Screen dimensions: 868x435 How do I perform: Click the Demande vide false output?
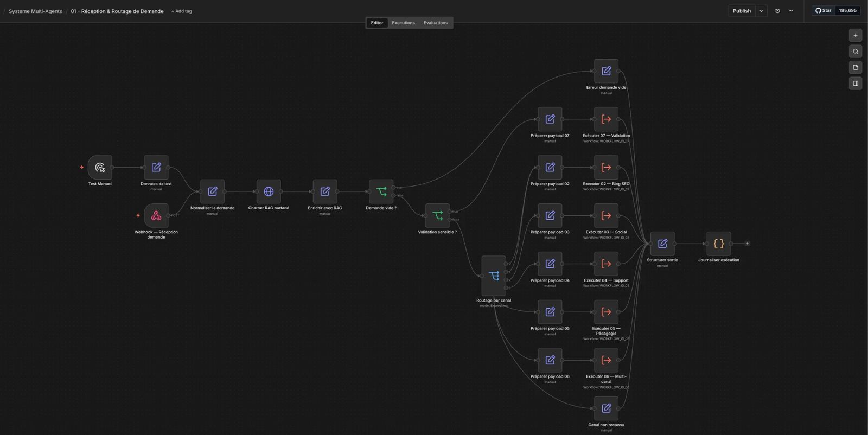393,195
